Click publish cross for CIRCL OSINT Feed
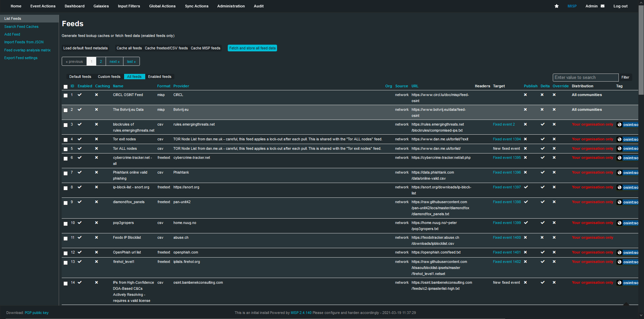This screenshot has width=644, height=319. pos(525,95)
